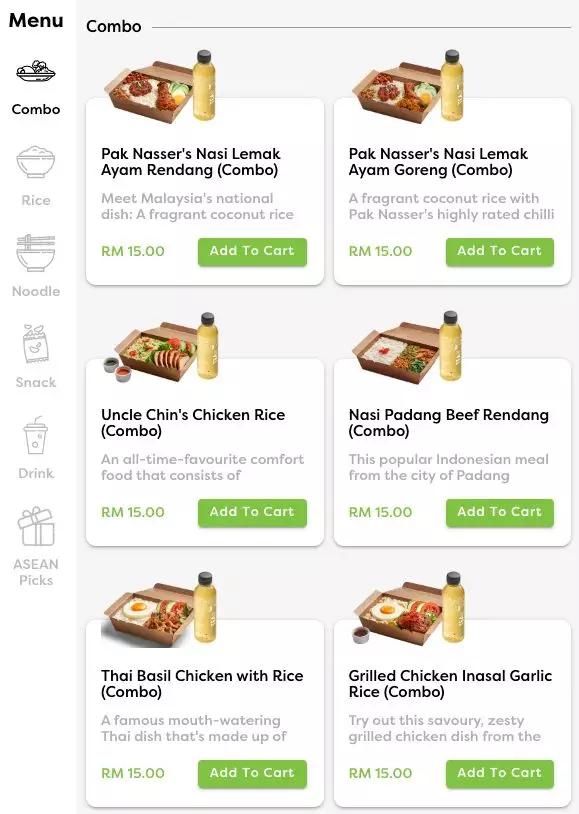Image resolution: width=579 pixels, height=814 pixels.
Task: Open the Rice bowl category icon
Action: (36, 162)
